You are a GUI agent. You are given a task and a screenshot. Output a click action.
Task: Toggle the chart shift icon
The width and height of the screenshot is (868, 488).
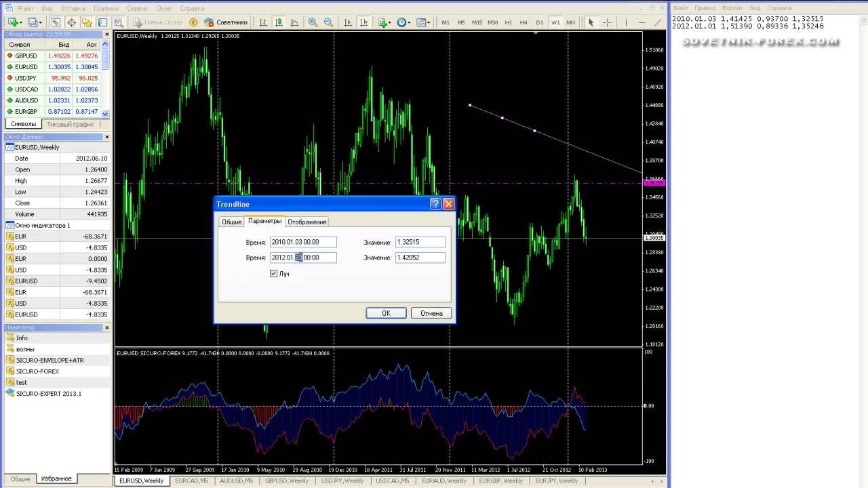tap(364, 22)
